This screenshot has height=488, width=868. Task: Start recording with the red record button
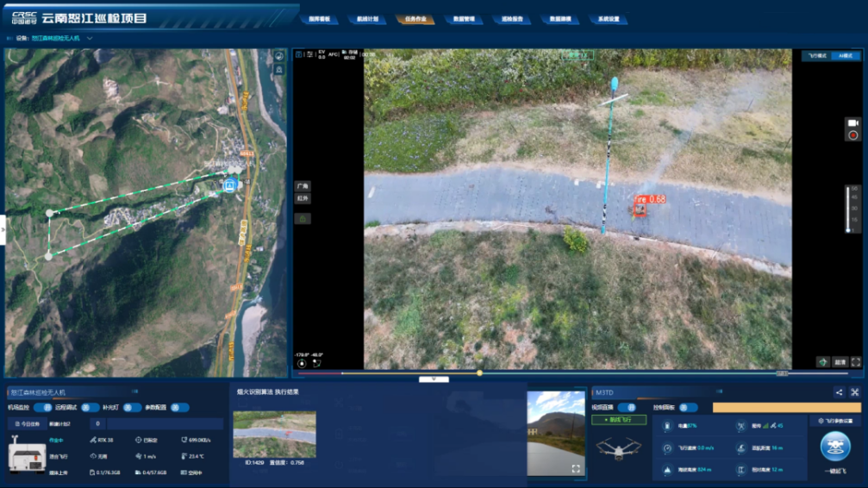[852, 135]
